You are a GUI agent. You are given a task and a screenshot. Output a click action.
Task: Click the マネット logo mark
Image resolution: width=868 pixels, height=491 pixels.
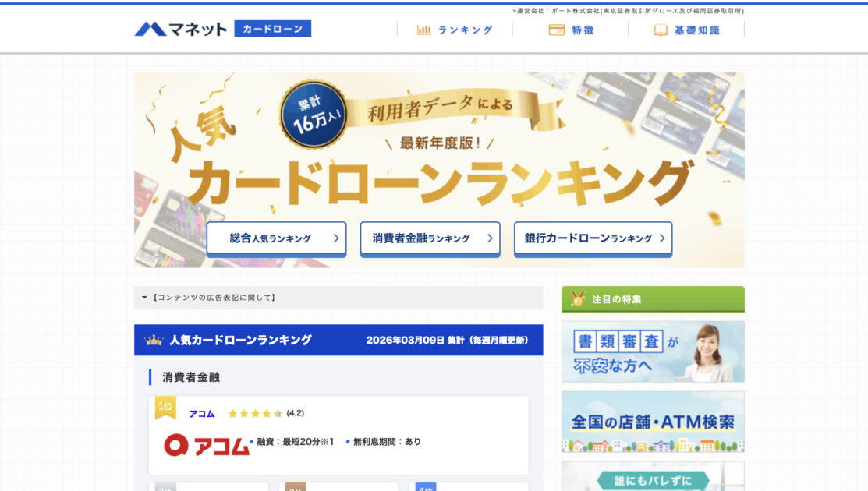click(151, 29)
